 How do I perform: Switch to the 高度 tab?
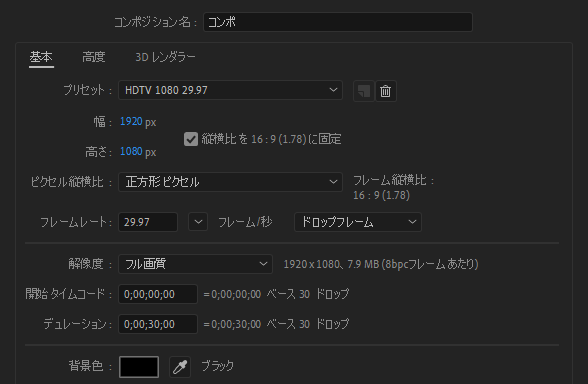[94, 57]
